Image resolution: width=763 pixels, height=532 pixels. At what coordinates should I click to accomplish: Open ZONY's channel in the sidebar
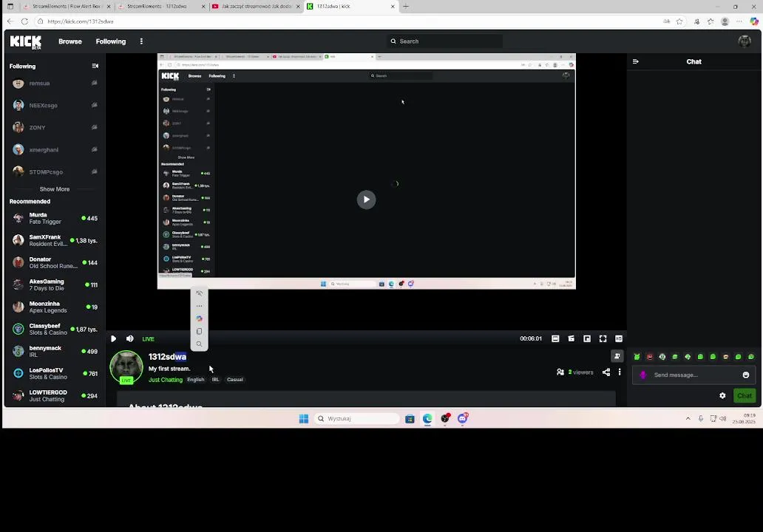pos(53,127)
